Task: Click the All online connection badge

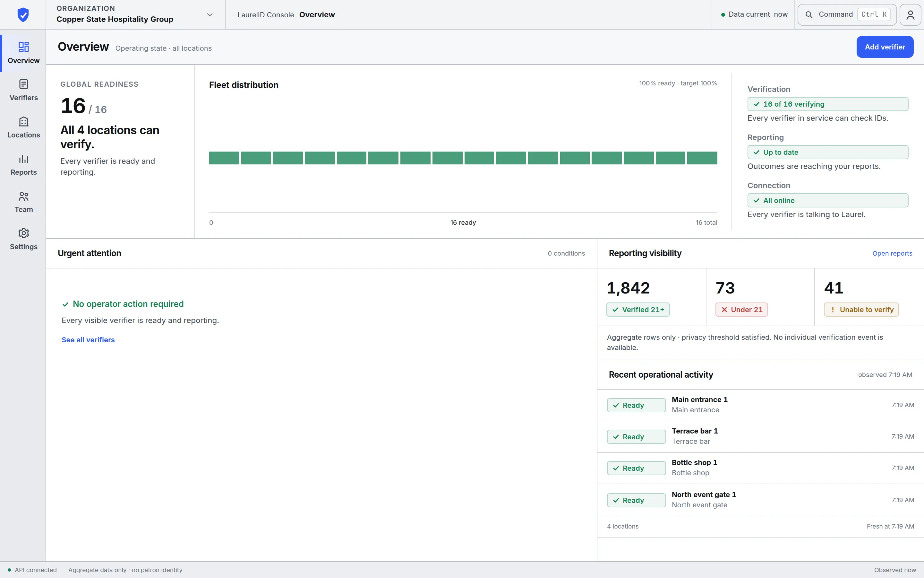Action: coord(828,200)
